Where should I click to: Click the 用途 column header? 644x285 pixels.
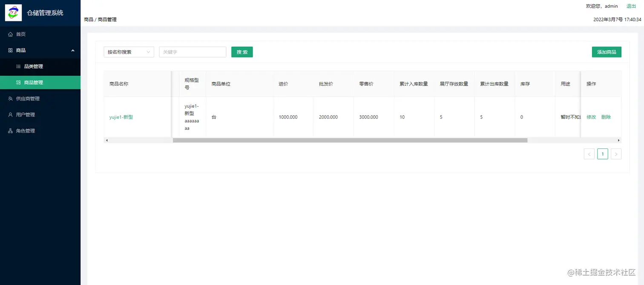click(x=568, y=84)
